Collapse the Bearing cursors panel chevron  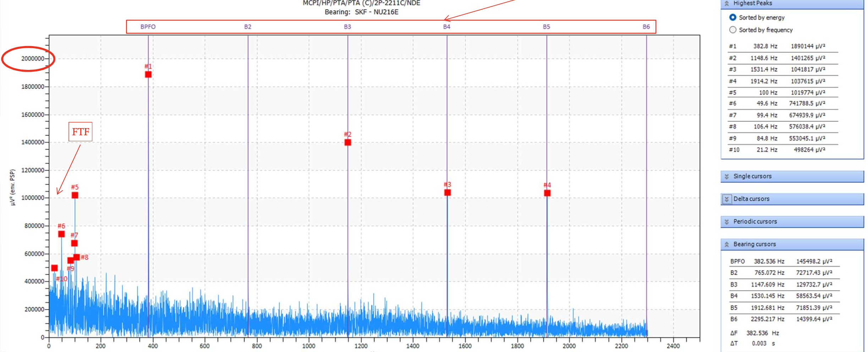coord(727,244)
